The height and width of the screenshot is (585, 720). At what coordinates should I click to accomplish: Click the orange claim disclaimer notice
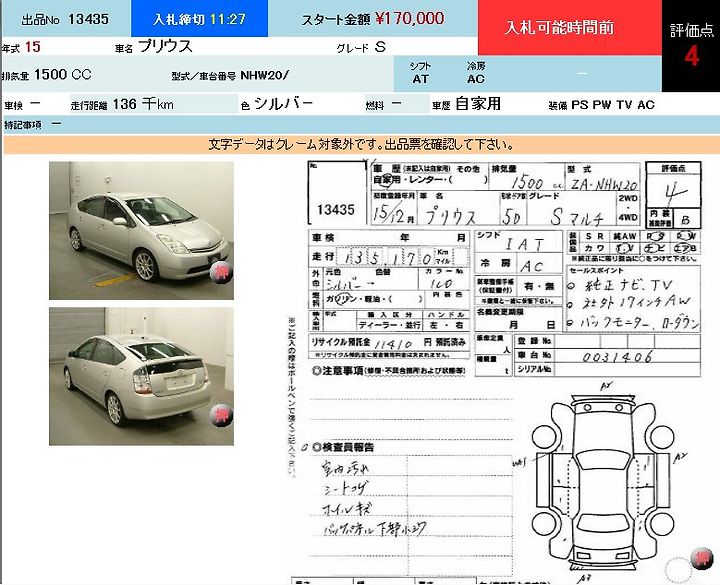pyautogui.click(x=361, y=145)
